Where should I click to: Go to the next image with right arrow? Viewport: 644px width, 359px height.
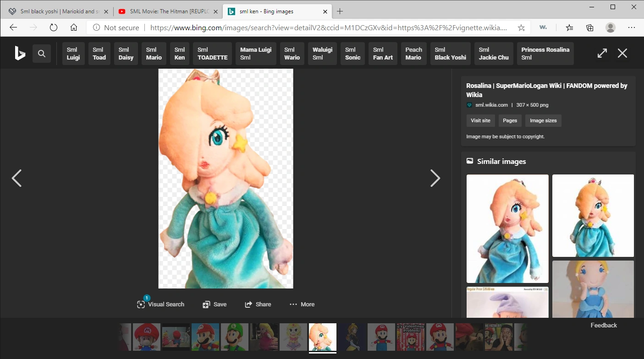[x=435, y=178]
